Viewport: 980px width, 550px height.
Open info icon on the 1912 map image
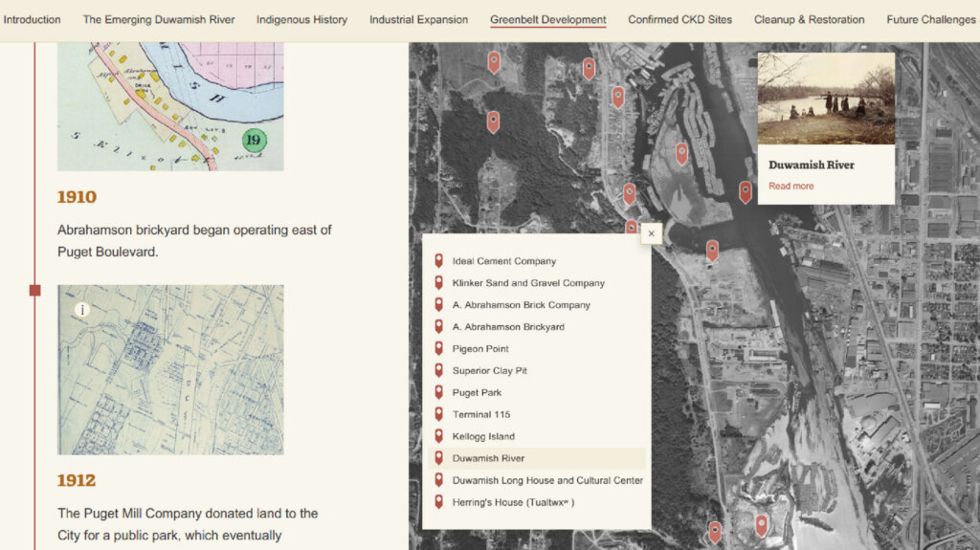coord(82,309)
